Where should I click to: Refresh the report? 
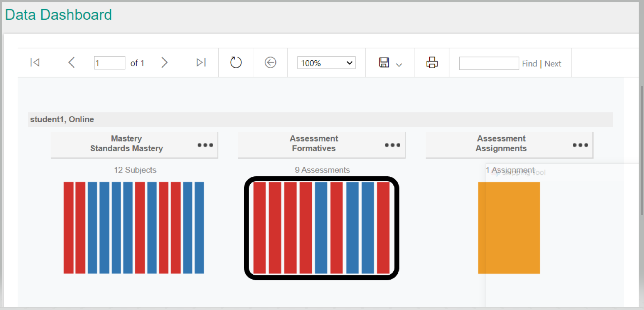point(236,63)
